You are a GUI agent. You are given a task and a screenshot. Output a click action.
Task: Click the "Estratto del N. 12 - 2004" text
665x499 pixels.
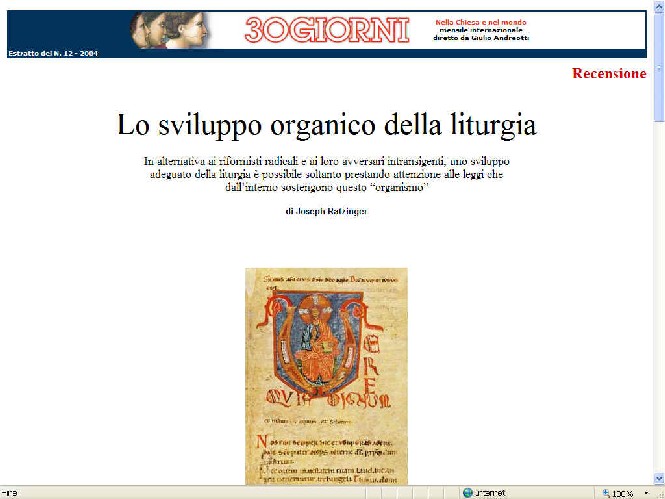point(52,52)
